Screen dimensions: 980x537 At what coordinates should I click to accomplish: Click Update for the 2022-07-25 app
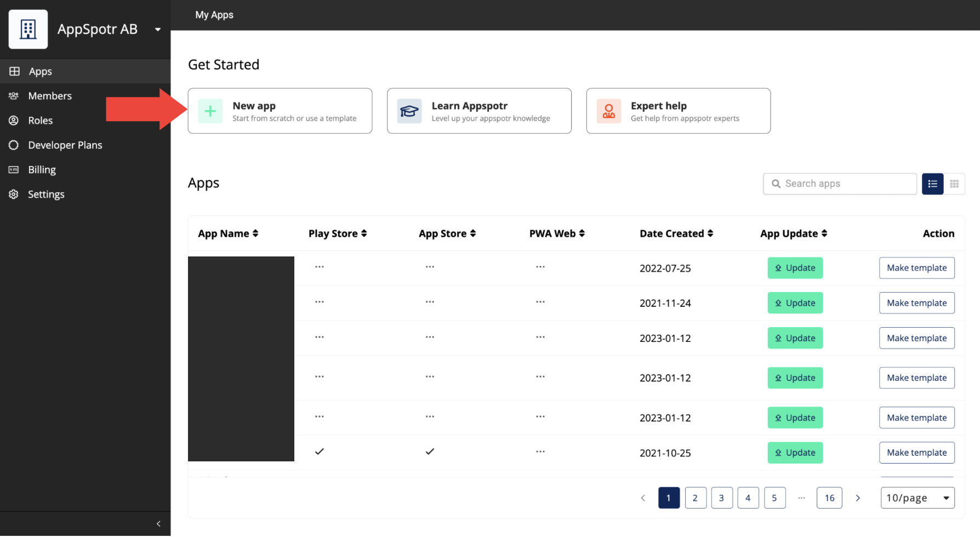pos(795,268)
